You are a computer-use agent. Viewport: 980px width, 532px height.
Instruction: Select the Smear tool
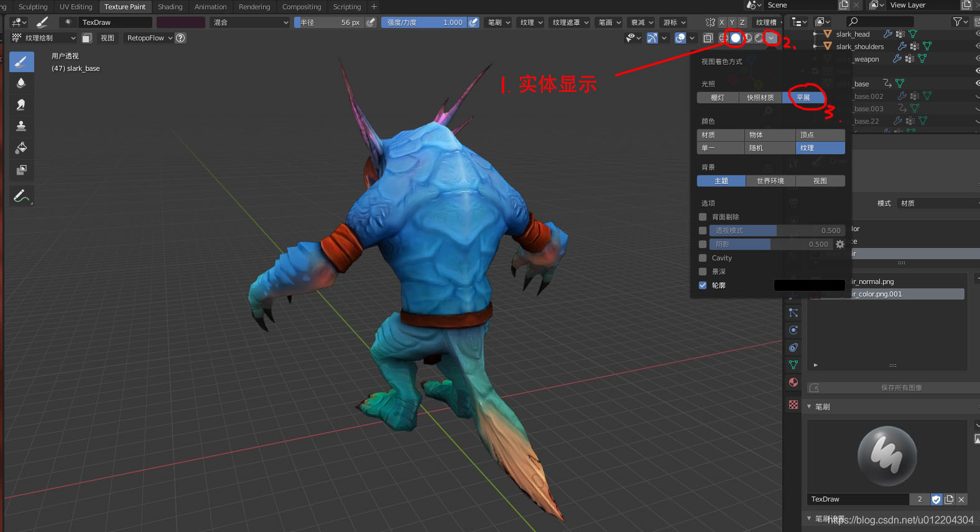pos(21,104)
